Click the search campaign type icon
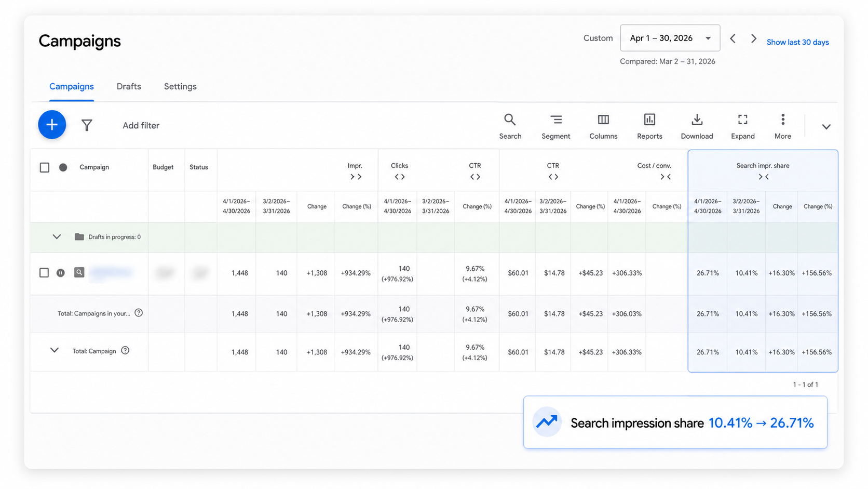This screenshot has height=489, width=868. click(x=79, y=272)
